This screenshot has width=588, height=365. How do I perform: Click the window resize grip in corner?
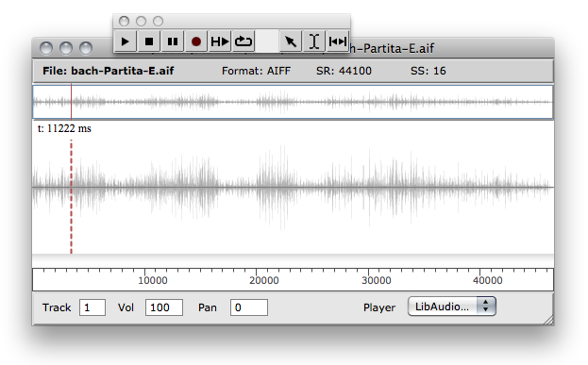coord(548,320)
